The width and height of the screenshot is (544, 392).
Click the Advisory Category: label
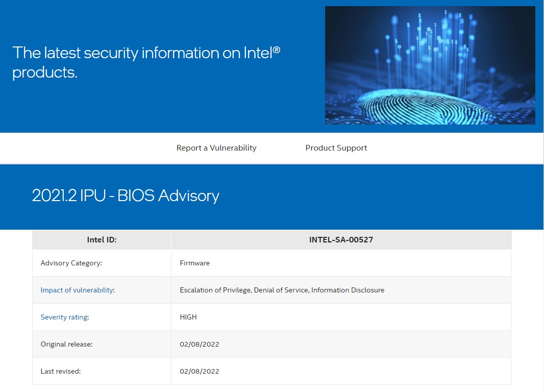pos(71,263)
